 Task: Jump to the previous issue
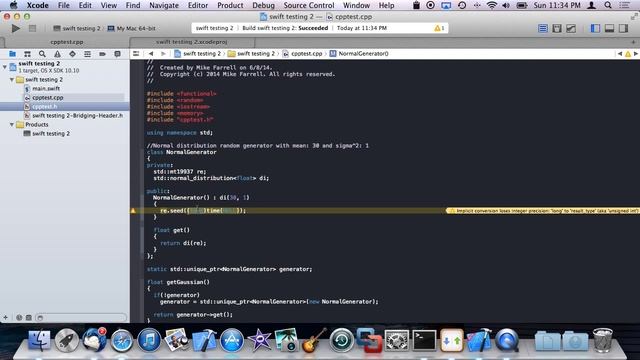(x=620, y=53)
